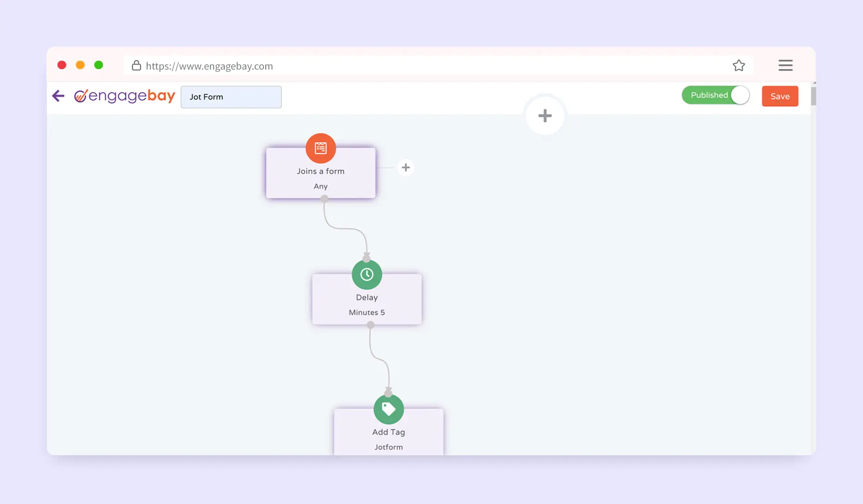The image size is (863, 504).
Task: Click the large plus button to add node
Action: pyautogui.click(x=545, y=116)
